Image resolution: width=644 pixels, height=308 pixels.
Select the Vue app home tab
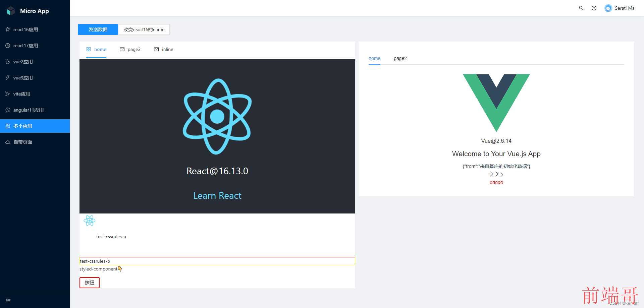pos(374,58)
